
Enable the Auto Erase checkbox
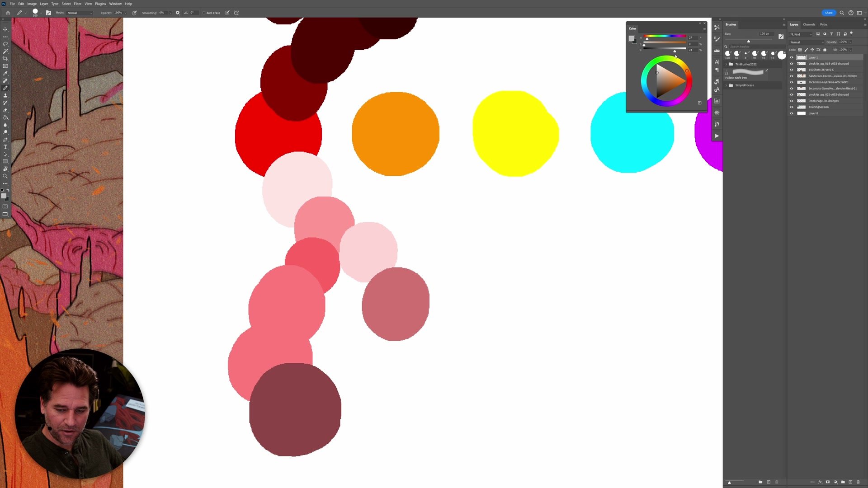(x=204, y=13)
